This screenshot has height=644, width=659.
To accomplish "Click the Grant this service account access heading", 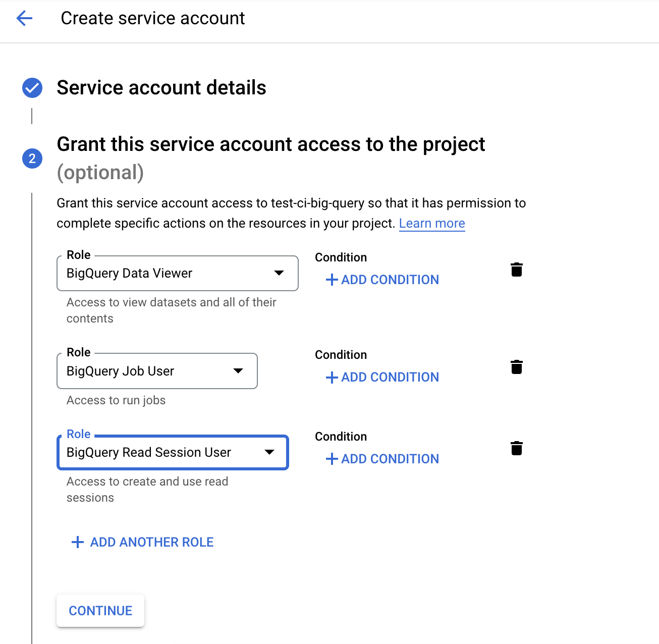I will coord(271,158).
